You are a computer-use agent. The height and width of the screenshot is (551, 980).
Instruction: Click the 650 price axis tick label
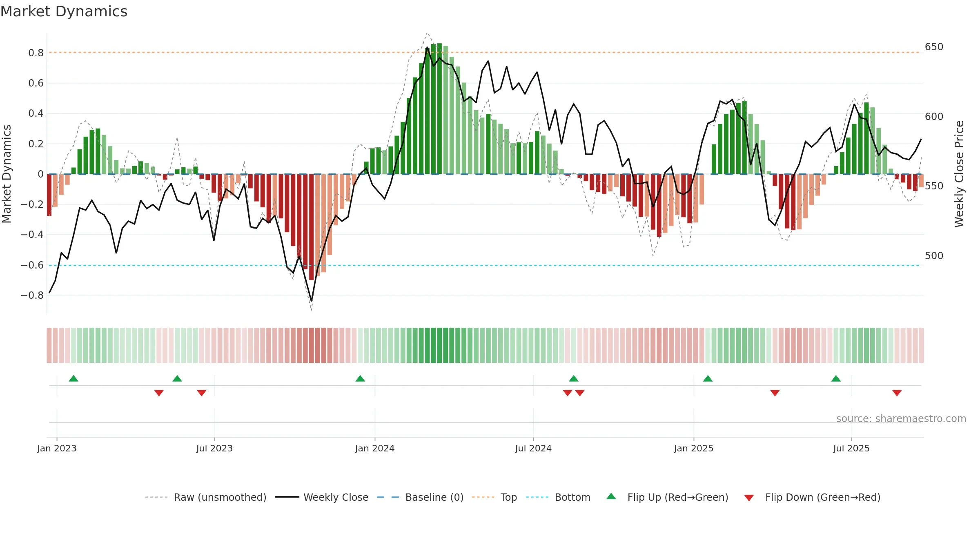click(934, 47)
